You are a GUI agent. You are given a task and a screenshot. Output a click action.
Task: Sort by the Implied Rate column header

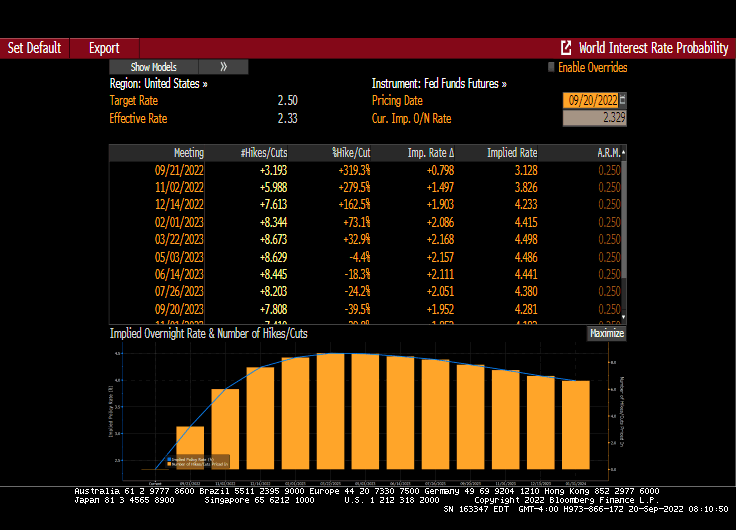tap(511, 153)
